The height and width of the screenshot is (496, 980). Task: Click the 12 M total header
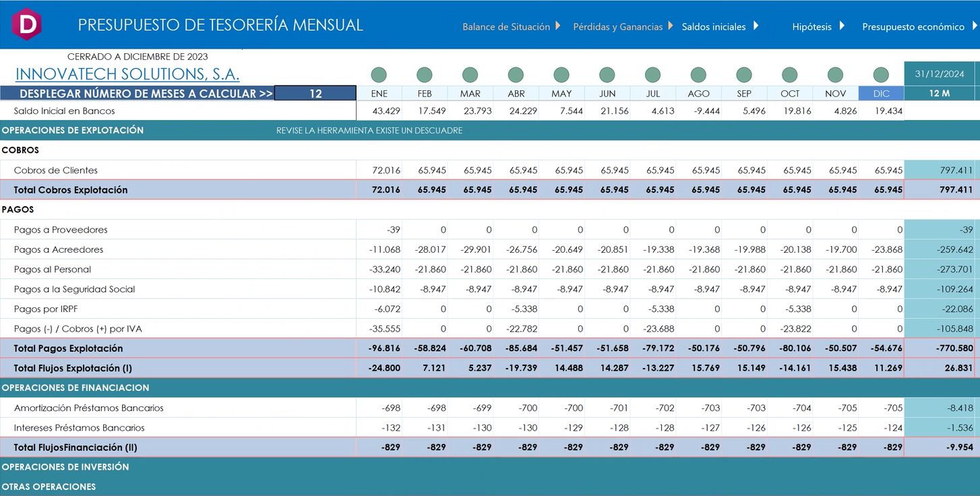click(939, 94)
